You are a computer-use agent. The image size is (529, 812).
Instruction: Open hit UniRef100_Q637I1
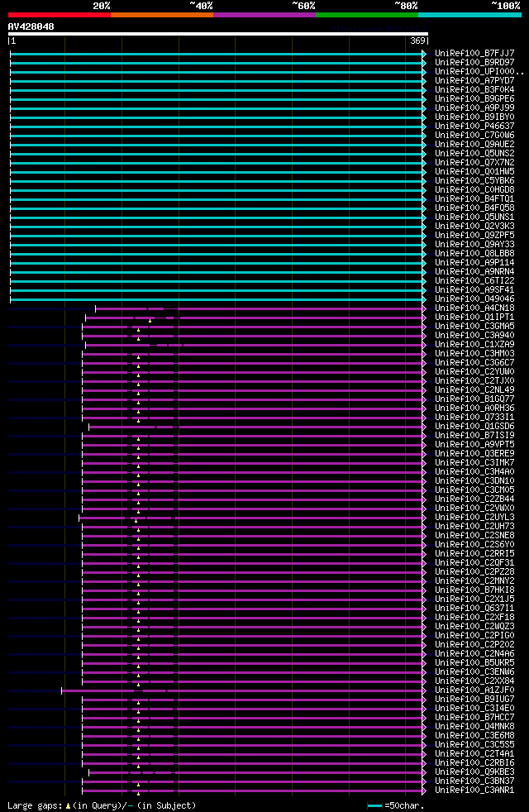474,609
